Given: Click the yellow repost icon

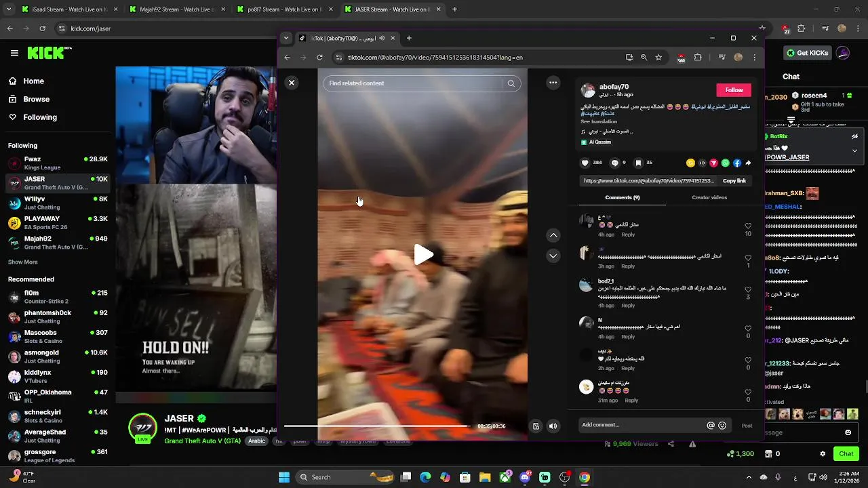Looking at the screenshot, I should click(690, 163).
